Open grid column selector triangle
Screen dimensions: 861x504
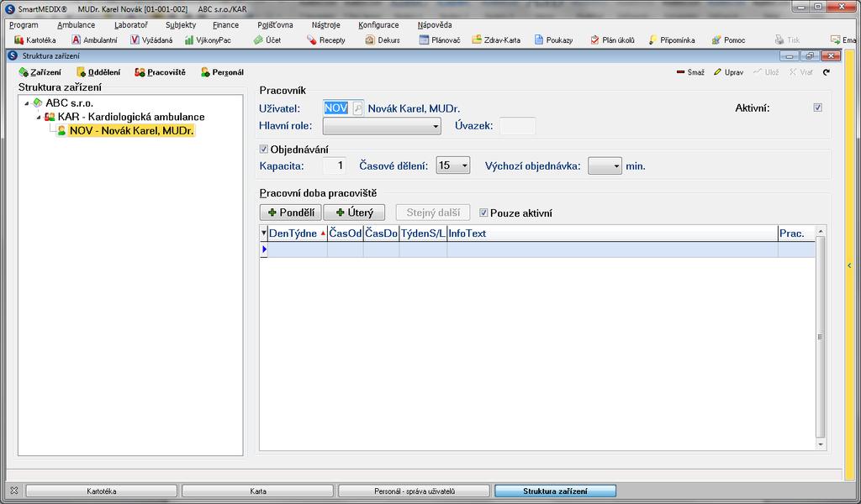[263, 233]
